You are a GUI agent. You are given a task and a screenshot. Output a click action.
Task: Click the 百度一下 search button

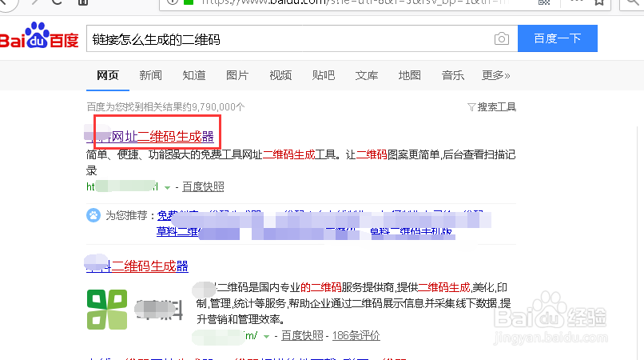click(558, 38)
